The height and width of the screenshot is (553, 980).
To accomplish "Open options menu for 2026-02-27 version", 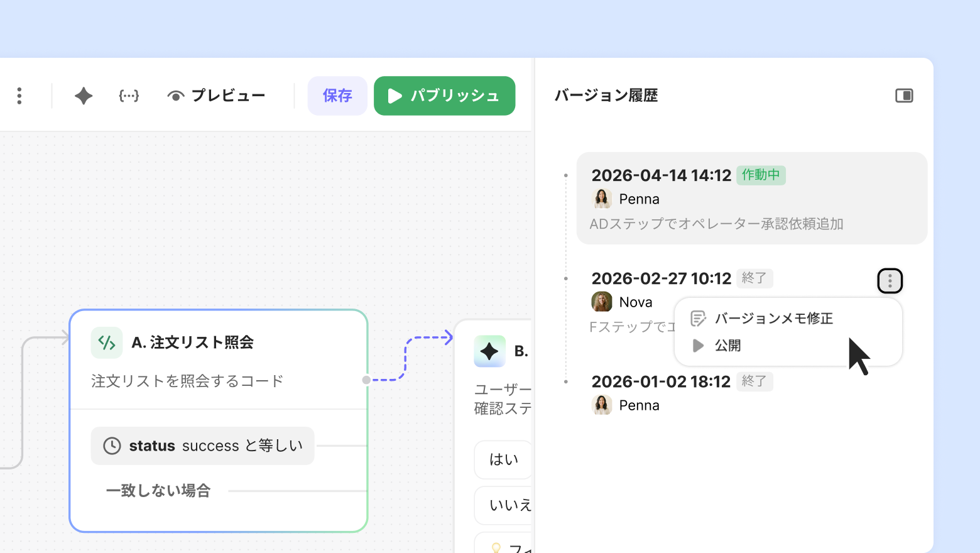I will pos(890,281).
